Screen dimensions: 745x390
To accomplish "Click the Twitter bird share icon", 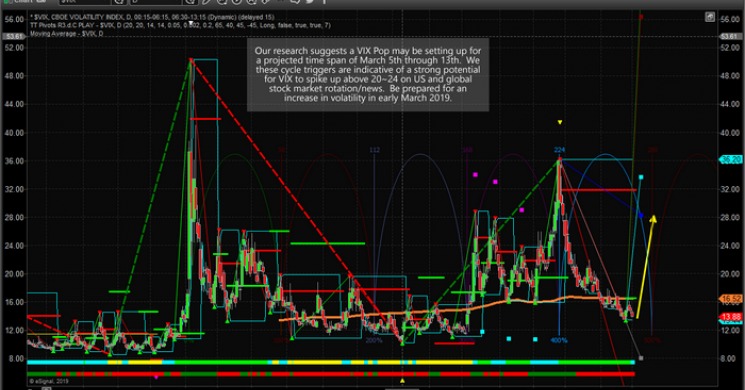I will coord(309,1).
